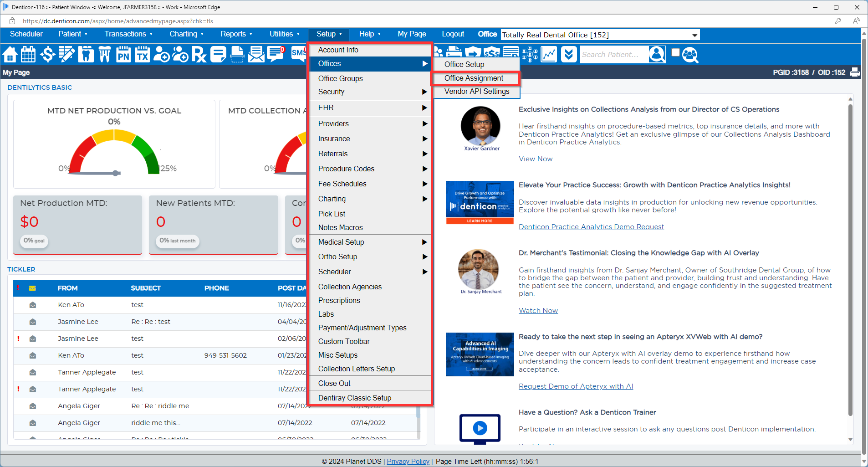Follow the Watch Now link
This screenshot has width=868, height=467.
click(538, 311)
